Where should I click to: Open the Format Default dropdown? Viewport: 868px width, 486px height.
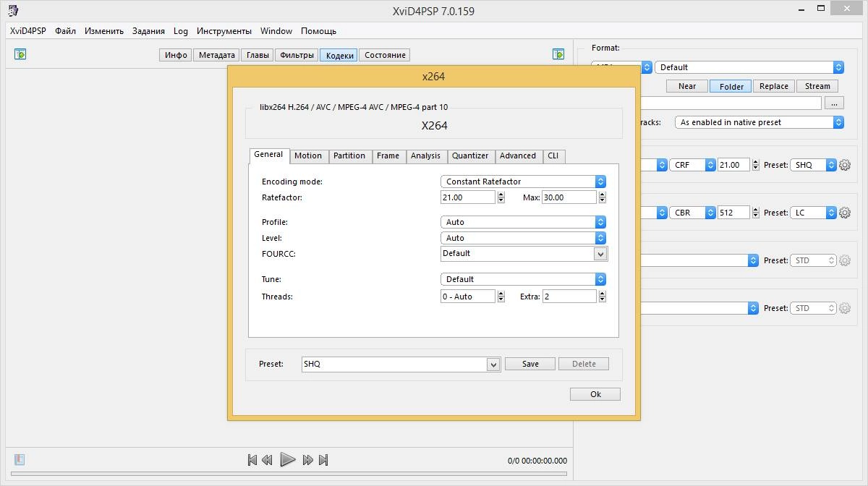[x=749, y=67]
